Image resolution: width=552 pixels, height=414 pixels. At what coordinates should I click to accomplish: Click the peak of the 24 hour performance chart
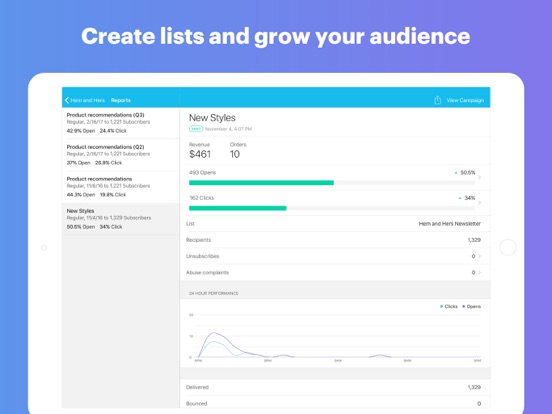(x=214, y=333)
